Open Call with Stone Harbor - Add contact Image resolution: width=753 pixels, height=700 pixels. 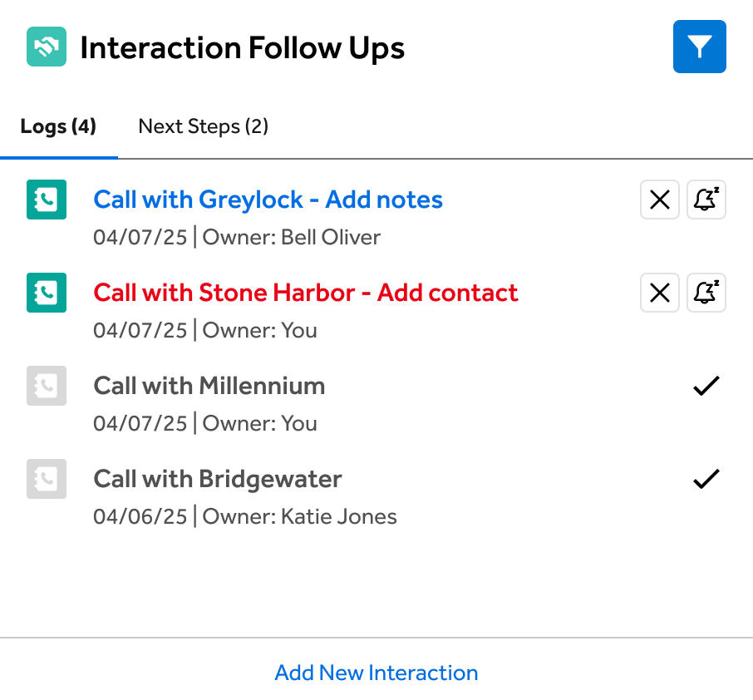coord(305,293)
